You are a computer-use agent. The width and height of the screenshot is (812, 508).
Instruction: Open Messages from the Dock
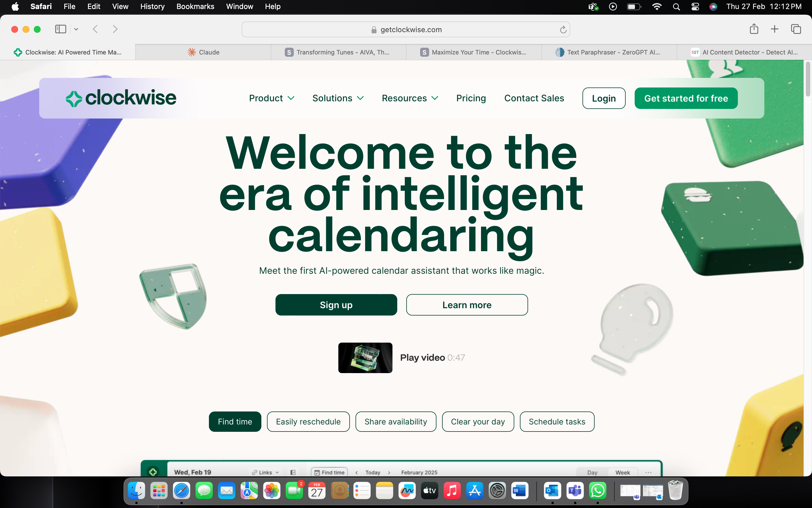[204, 491]
